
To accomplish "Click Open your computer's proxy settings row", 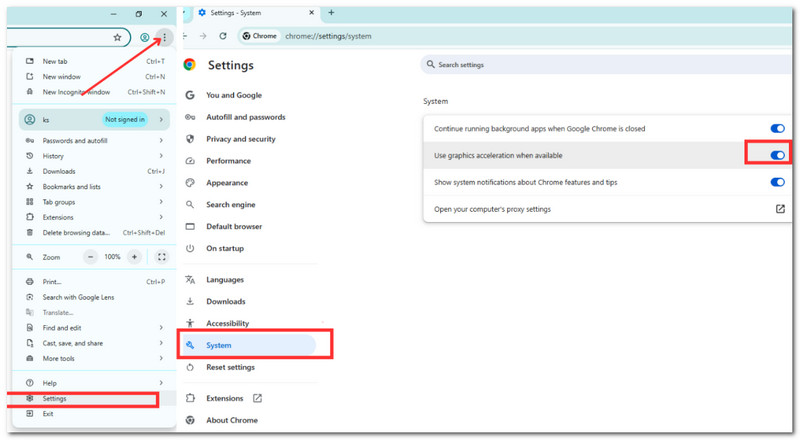I will [x=607, y=209].
